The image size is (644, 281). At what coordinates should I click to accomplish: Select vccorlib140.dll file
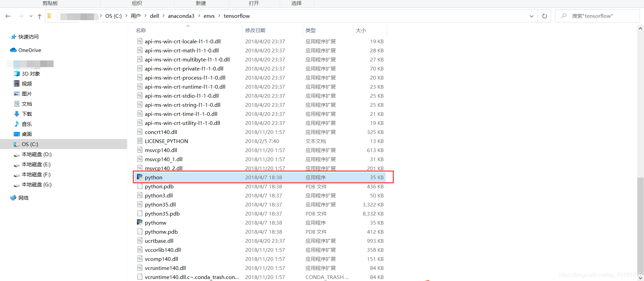click(x=163, y=250)
